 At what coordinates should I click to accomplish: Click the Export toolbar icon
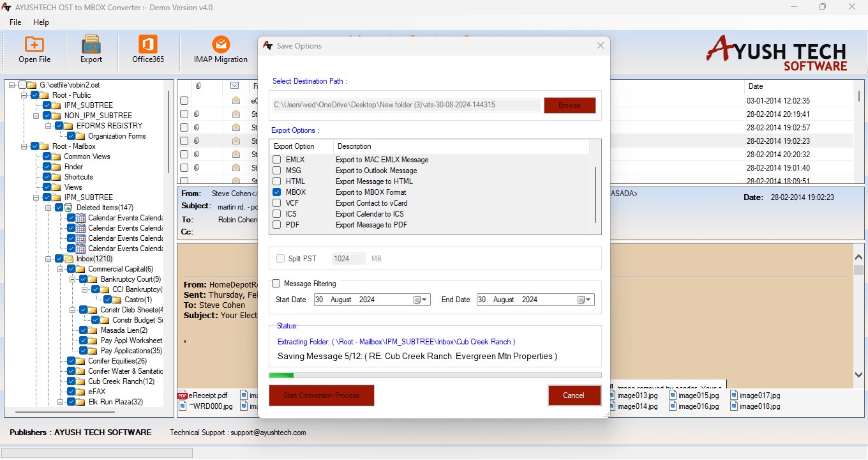click(91, 44)
